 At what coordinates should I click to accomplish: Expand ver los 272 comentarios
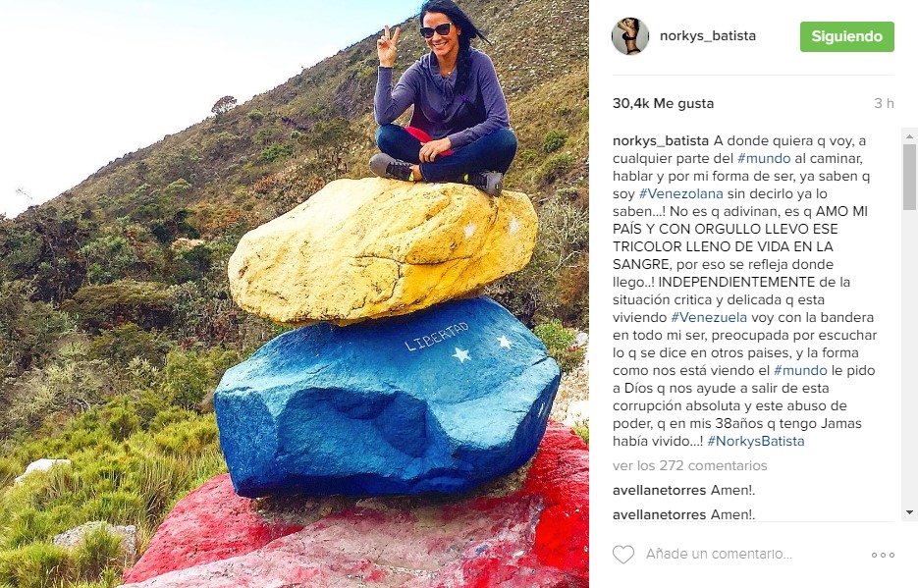[x=689, y=465]
